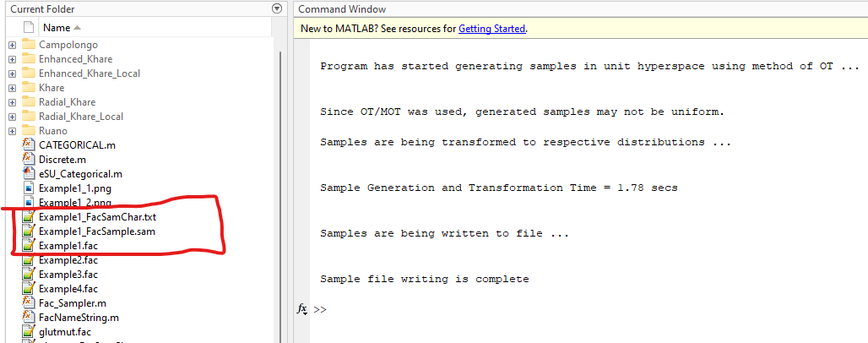Expand the Ruano folder node
This screenshot has height=343, width=868.
12,131
